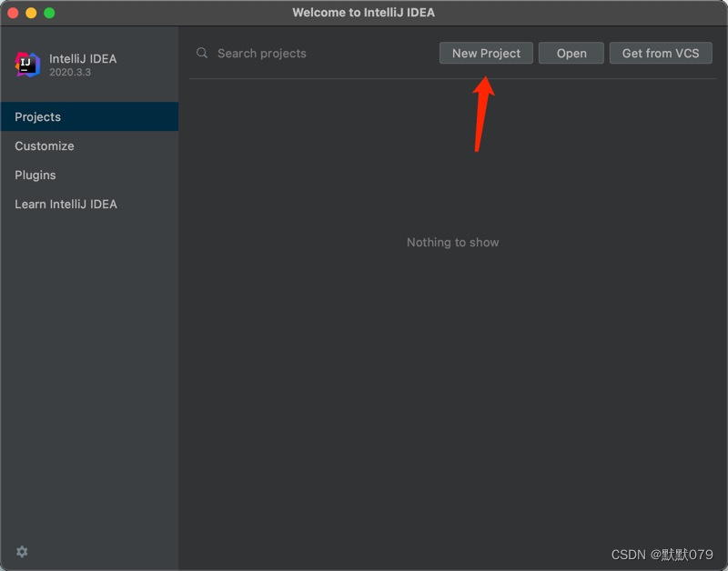Click the IntelliJ IDEA logo icon
Viewport: 728px width, 571px height.
27,65
